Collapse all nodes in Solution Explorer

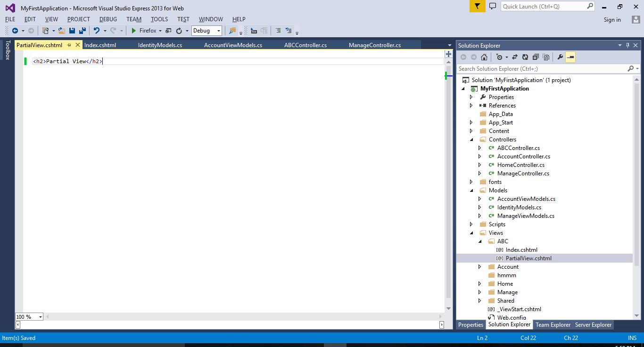(x=536, y=57)
